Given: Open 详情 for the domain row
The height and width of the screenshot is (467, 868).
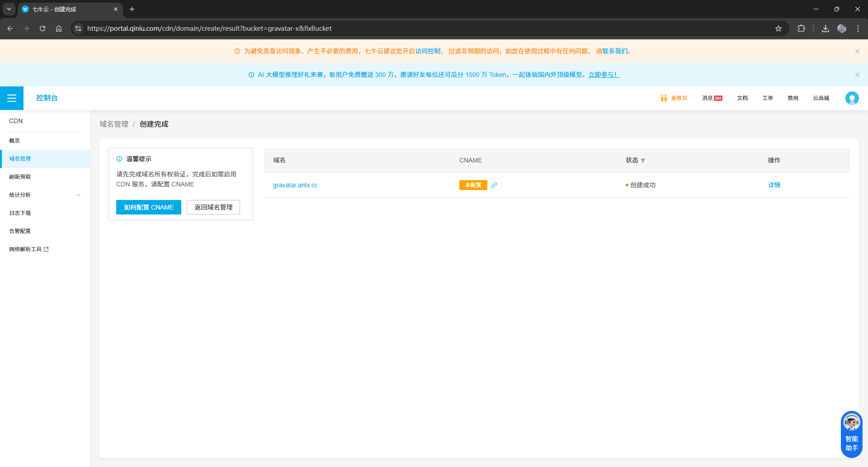Looking at the screenshot, I should click(x=774, y=185).
